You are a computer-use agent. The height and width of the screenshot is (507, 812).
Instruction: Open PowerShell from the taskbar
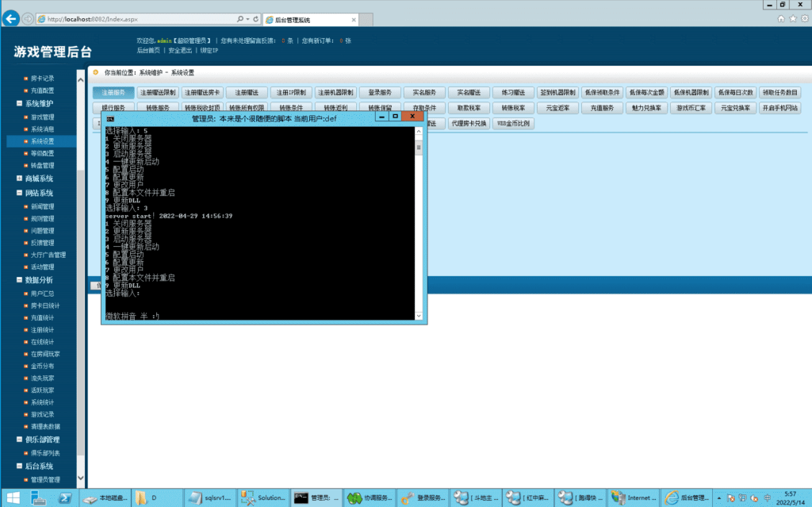66,498
